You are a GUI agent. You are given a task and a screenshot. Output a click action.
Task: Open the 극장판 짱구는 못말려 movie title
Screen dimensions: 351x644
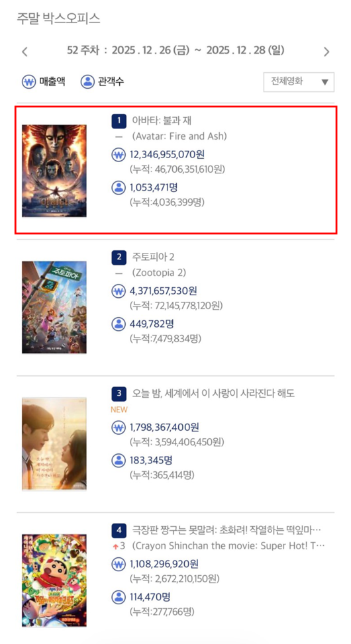click(x=226, y=530)
